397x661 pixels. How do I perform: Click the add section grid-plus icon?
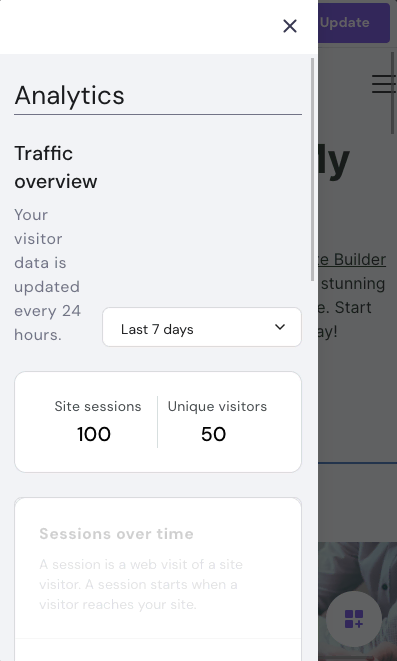(354, 619)
